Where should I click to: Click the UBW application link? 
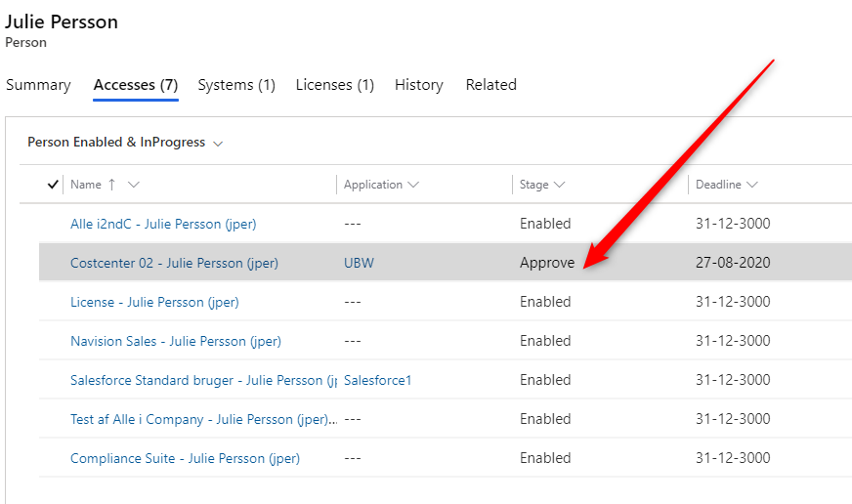point(359,263)
